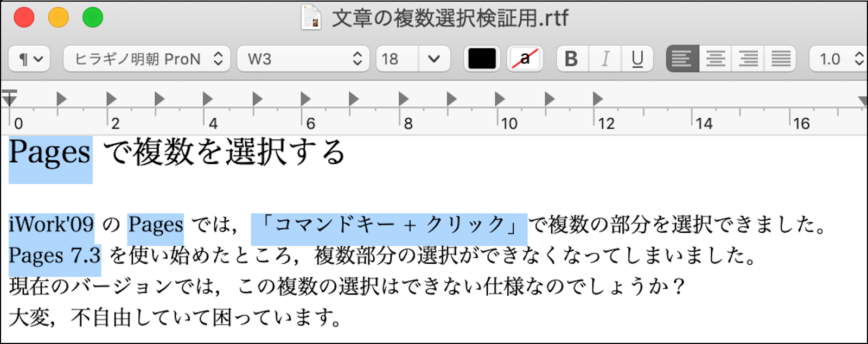The width and height of the screenshot is (868, 344).
Task: Click the tab stop at ruler 8
Action: 403,99
